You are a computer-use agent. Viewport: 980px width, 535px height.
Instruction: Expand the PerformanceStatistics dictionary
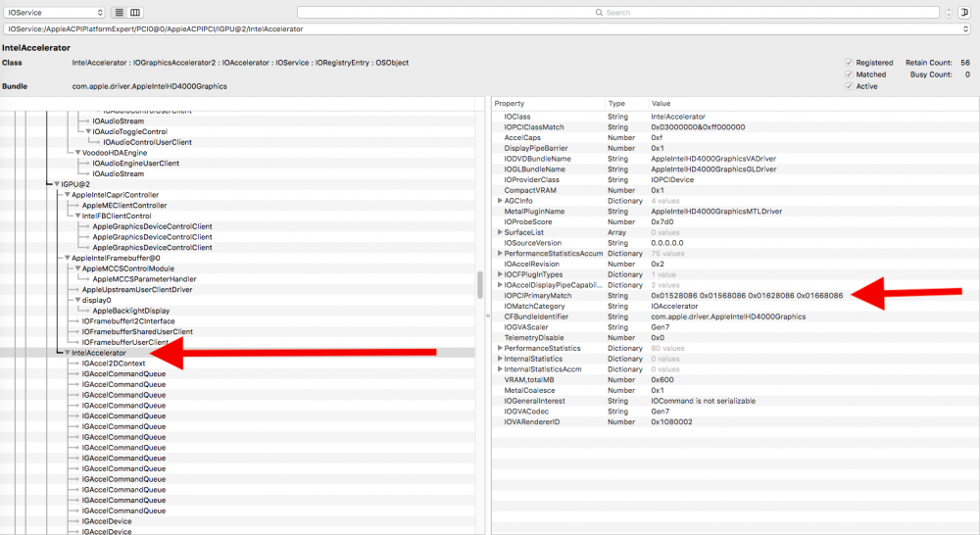(500, 348)
